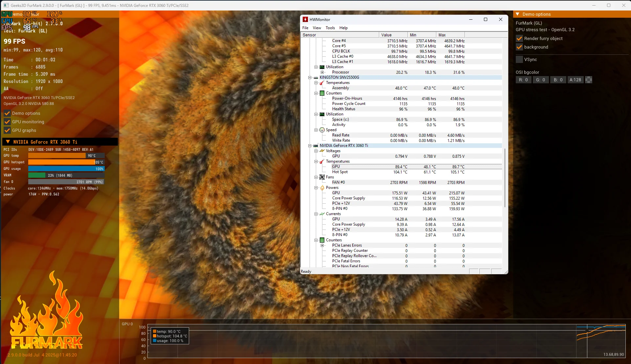This screenshot has height=364, width=631.
Task: Uncheck the GPU monitoring checkbox
Action: point(7,122)
